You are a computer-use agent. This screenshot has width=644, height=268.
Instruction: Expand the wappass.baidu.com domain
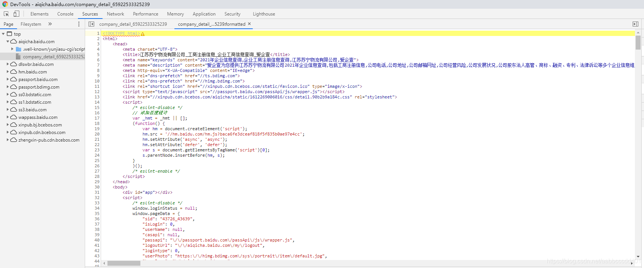[8, 117]
